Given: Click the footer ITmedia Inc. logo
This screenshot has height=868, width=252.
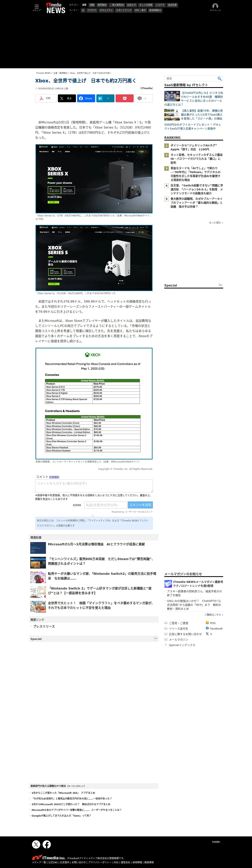Looking at the screenshot, I should coord(48,858).
